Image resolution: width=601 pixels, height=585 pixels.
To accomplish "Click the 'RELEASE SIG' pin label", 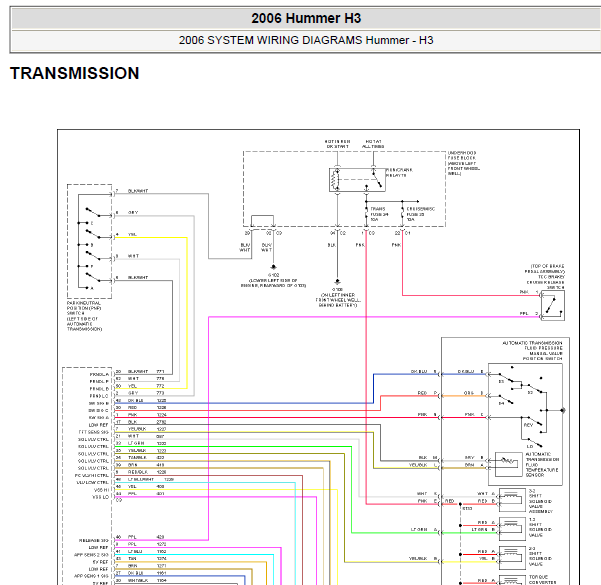I will click(x=94, y=541).
